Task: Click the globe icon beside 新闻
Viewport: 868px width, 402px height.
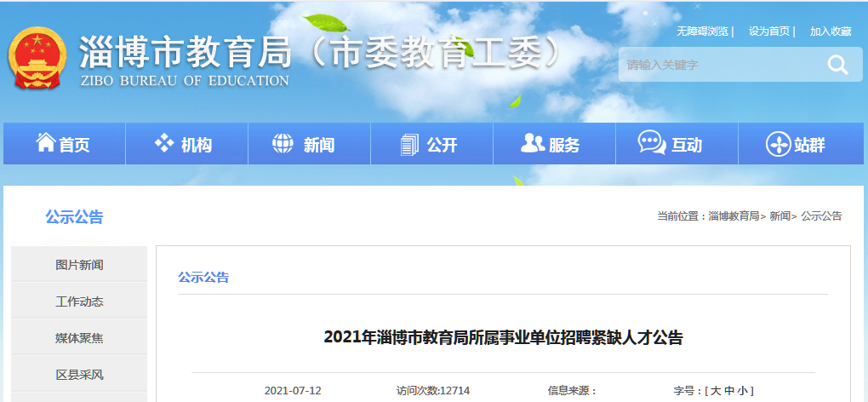Action: tap(283, 143)
